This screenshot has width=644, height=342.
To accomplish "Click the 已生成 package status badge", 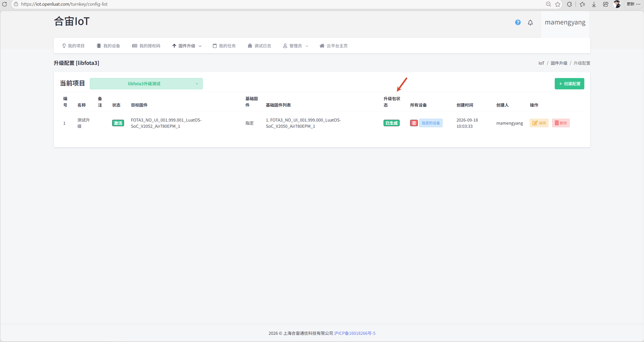I will pyautogui.click(x=392, y=123).
